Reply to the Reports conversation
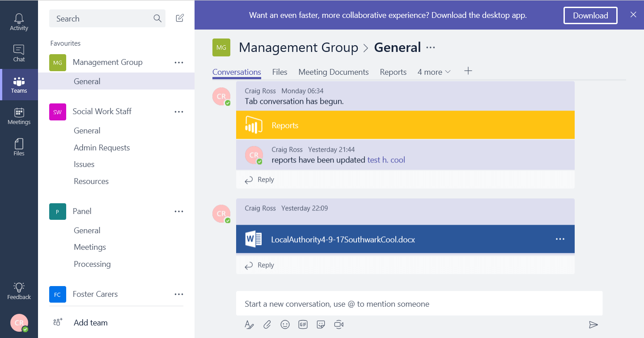Screen dimensions: 644x338 [259, 180]
